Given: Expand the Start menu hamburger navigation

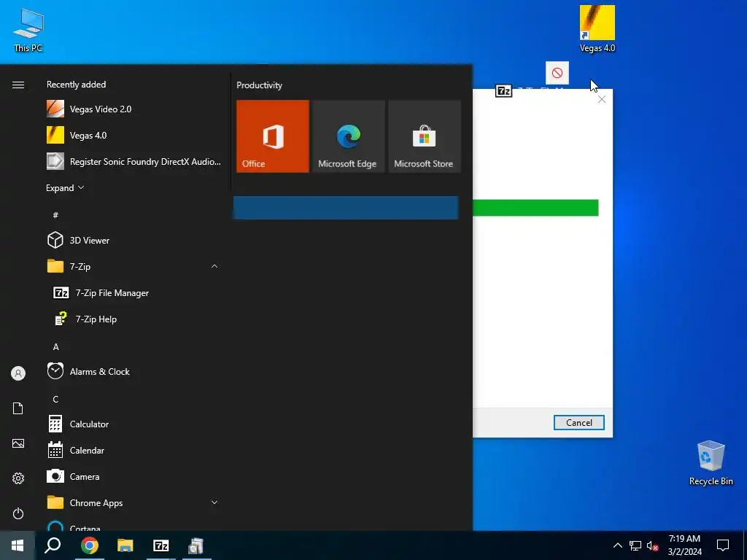Looking at the screenshot, I should [18, 85].
